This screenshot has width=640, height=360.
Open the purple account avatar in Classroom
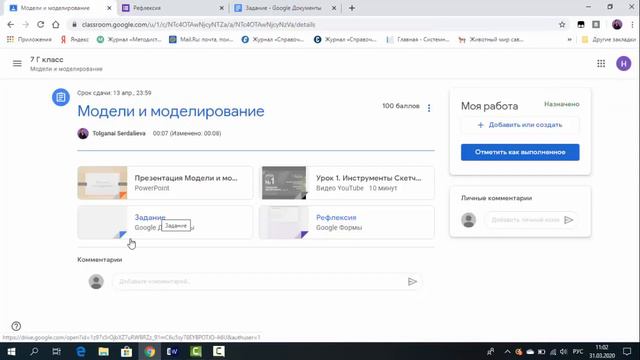pyautogui.click(x=623, y=63)
